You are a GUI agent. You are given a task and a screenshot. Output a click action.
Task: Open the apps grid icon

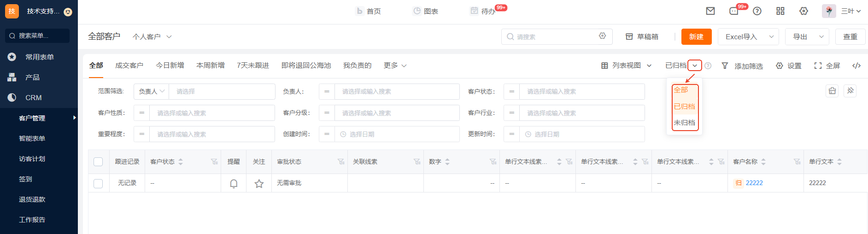point(780,11)
